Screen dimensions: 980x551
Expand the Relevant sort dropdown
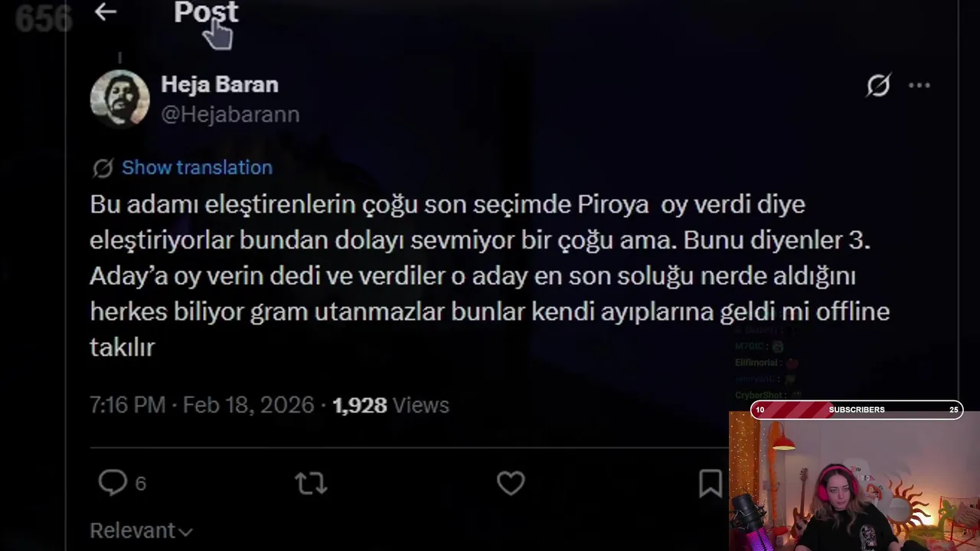pos(141,530)
